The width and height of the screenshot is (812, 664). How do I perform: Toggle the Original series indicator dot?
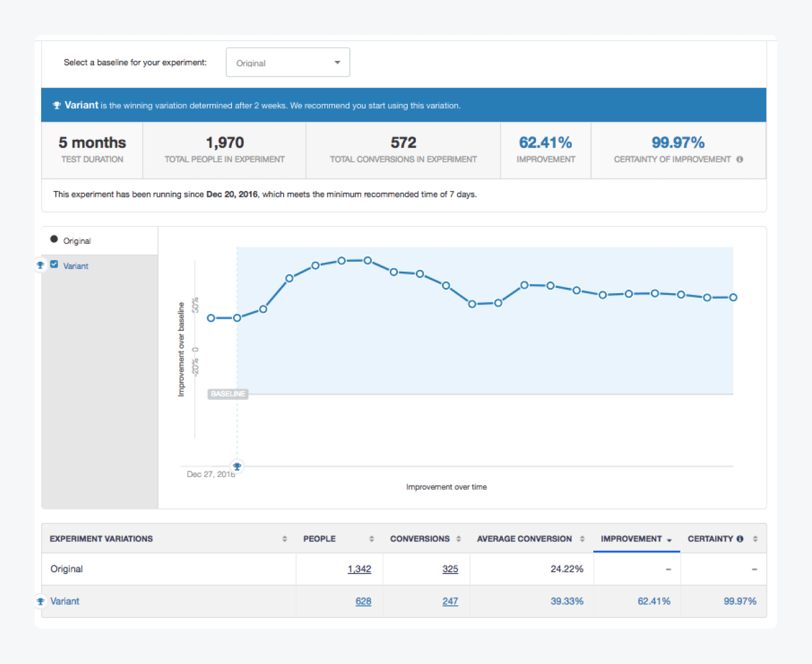[x=54, y=239]
